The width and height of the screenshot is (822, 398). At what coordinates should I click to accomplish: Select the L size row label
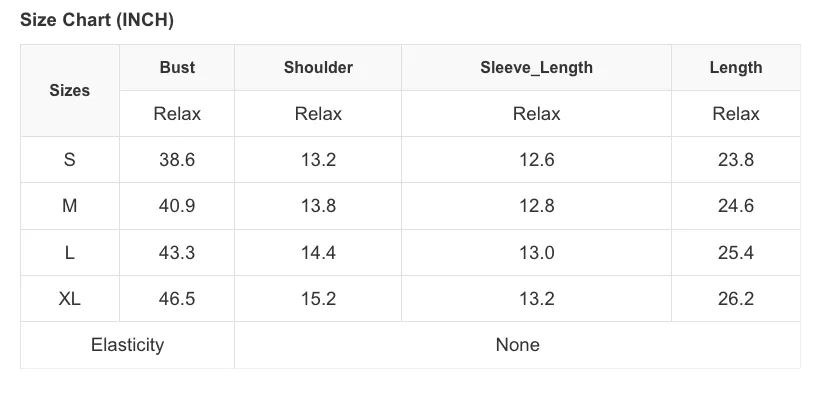pyautogui.click(x=70, y=253)
